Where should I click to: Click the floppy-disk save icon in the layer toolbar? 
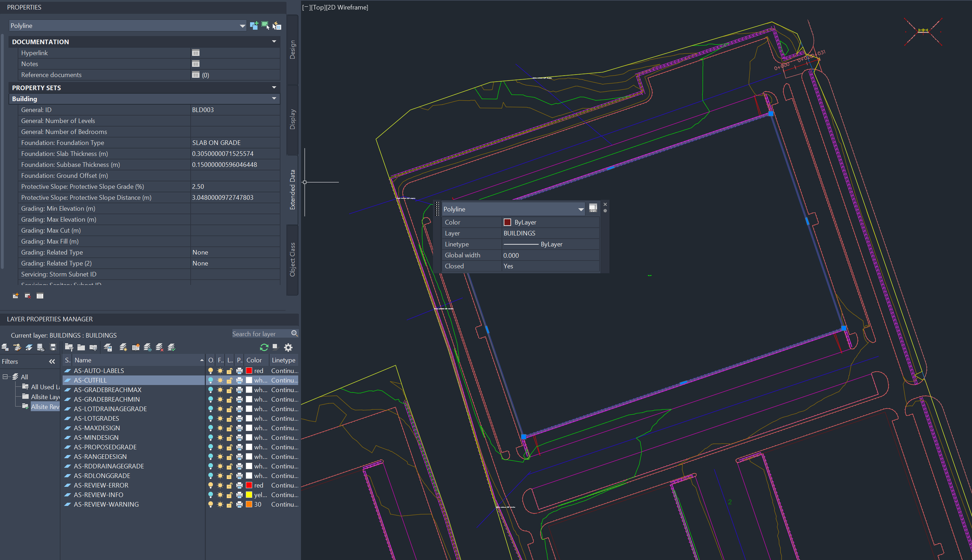pyautogui.click(x=53, y=347)
